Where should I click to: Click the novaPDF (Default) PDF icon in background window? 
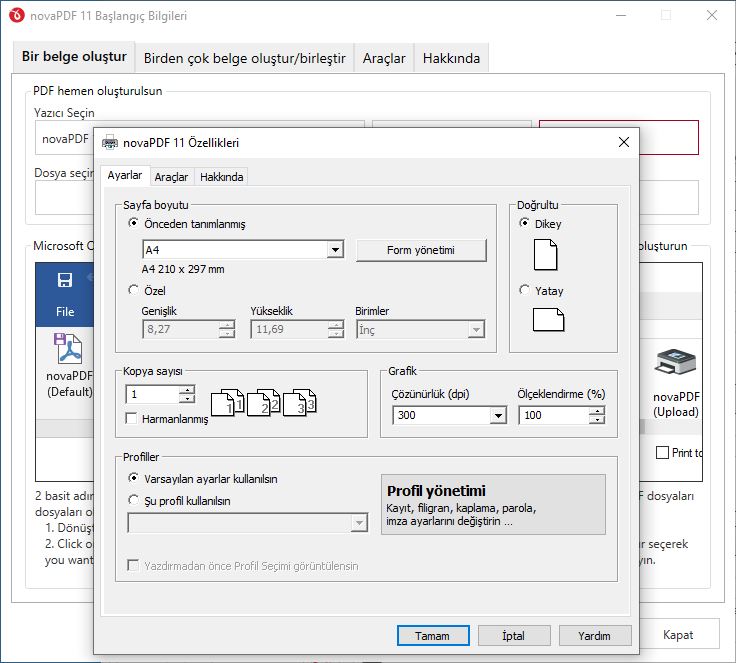point(69,349)
